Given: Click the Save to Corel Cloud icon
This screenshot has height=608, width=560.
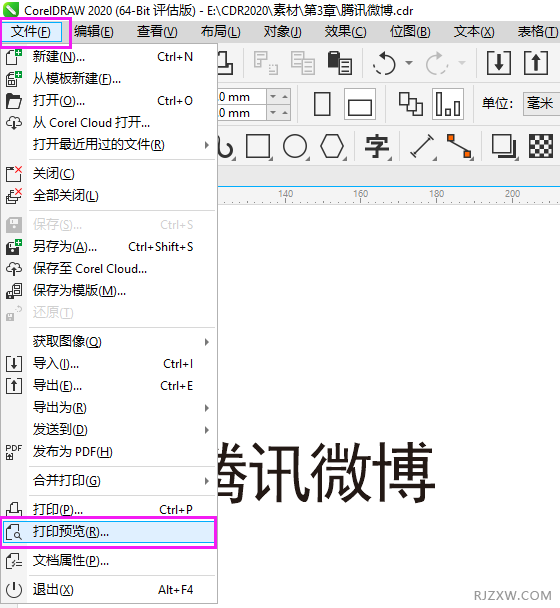Looking at the screenshot, I should (14, 269).
